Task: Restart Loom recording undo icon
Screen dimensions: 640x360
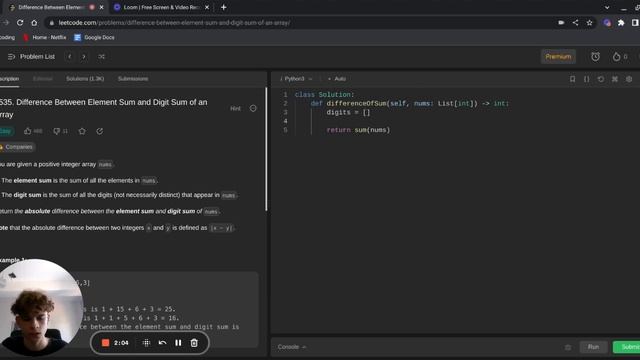Action: pyautogui.click(x=162, y=343)
